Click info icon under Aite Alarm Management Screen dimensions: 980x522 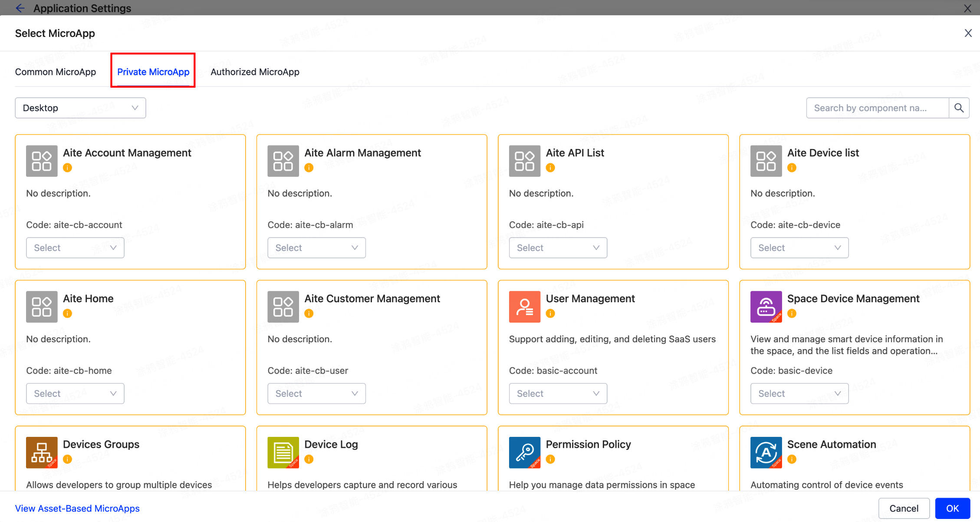(309, 168)
